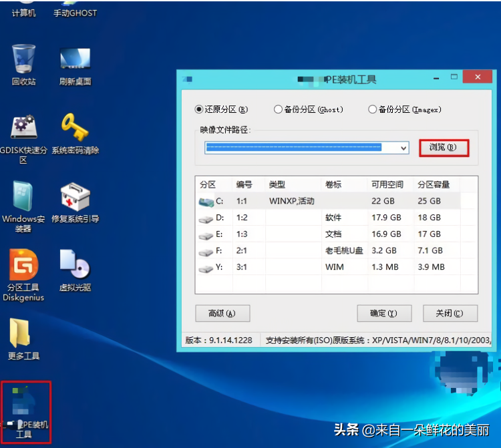Launch the Windows安装器 icon
This screenshot has width=501, height=448.
[23, 206]
